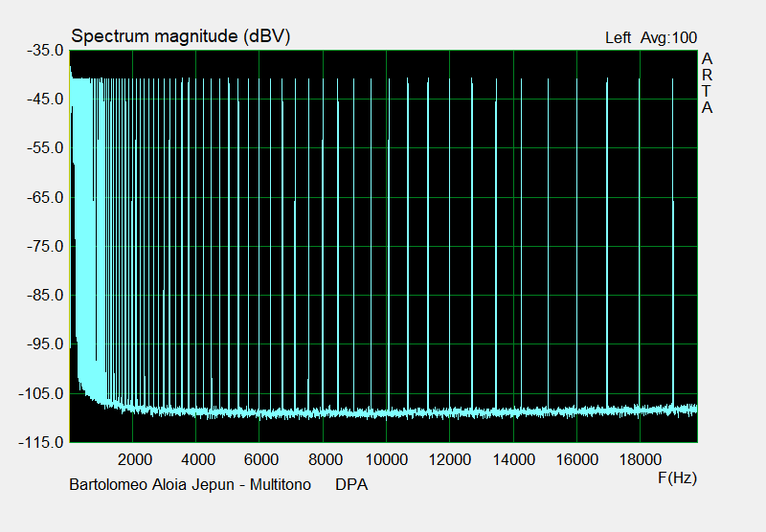766x532 pixels.
Task: Click the 4000 frequency axis label
Action: pyautogui.click(x=198, y=460)
